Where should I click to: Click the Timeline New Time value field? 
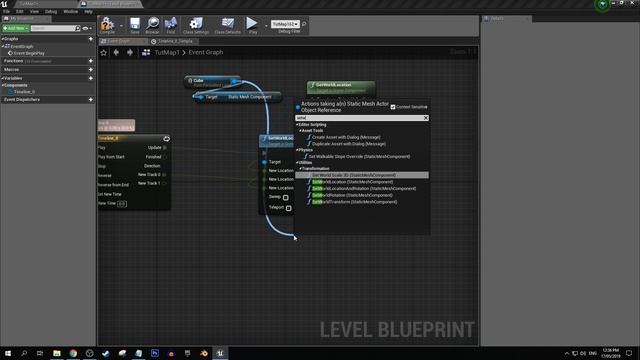point(122,204)
